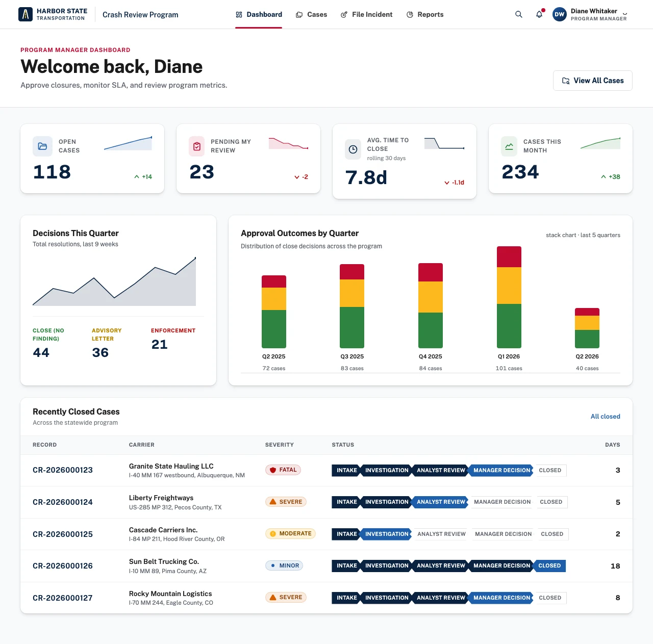The image size is (653, 644).
Task: Click the Severe badge for Rocky Mountain Logistics
Action: pyautogui.click(x=286, y=597)
